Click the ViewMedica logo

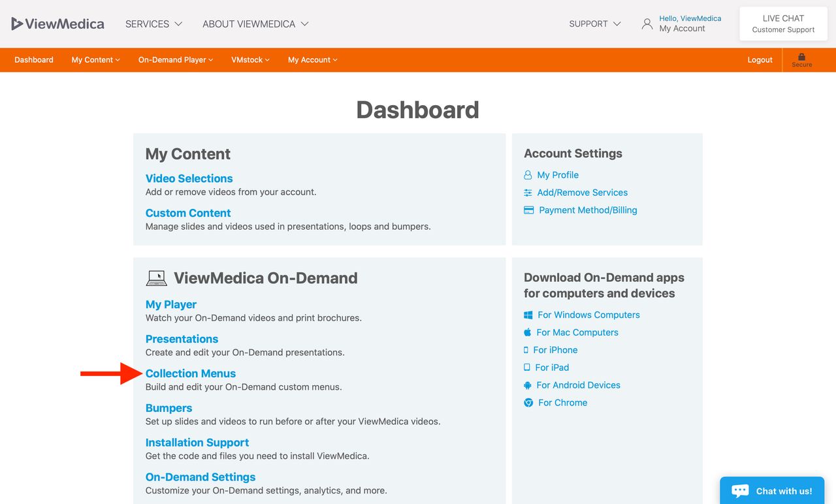point(57,24)
